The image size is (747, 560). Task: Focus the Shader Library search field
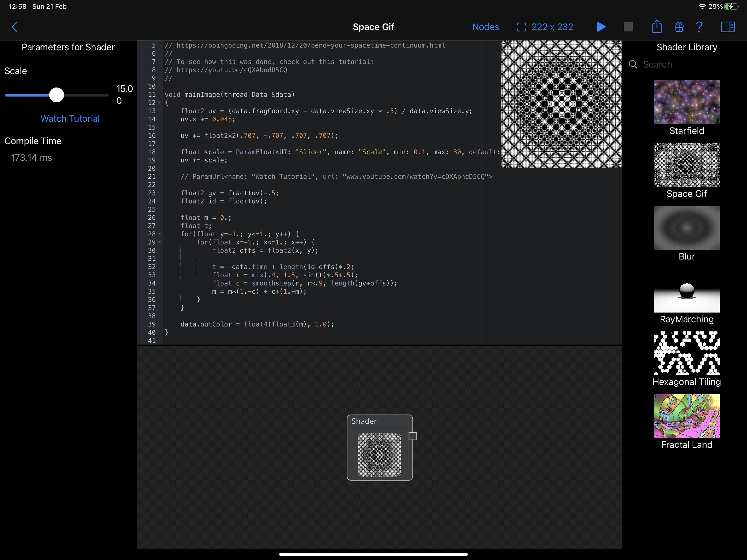[687, 64]
